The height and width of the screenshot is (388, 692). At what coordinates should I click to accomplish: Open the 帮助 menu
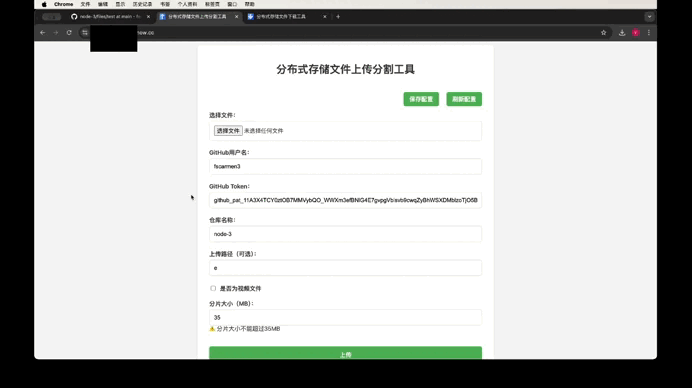(x=249, y=4)
